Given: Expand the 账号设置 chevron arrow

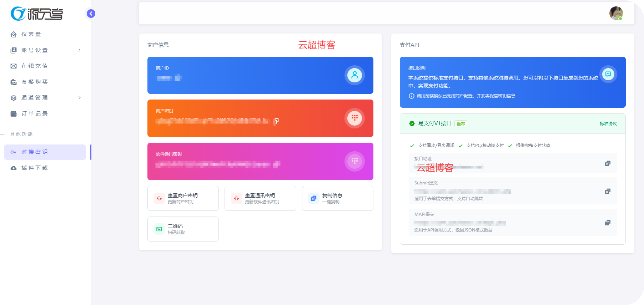Looking at the screenshot, I should click(x=80, y=50).
